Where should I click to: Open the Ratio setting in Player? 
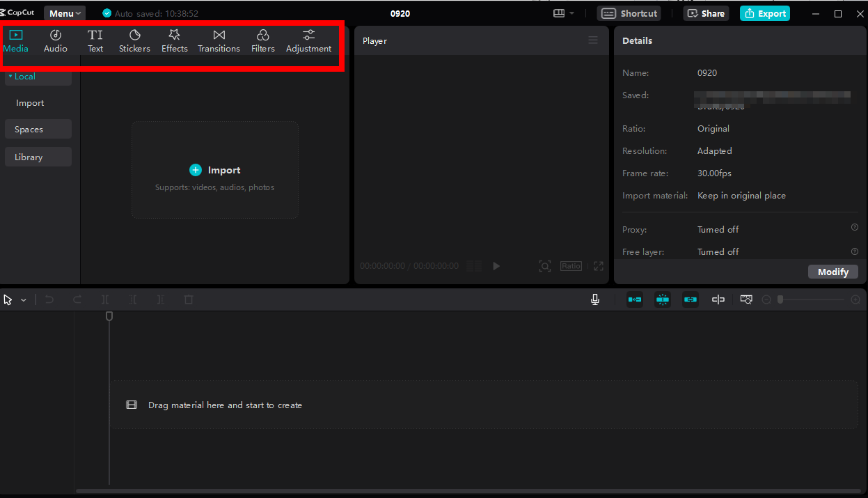(571, 266)
